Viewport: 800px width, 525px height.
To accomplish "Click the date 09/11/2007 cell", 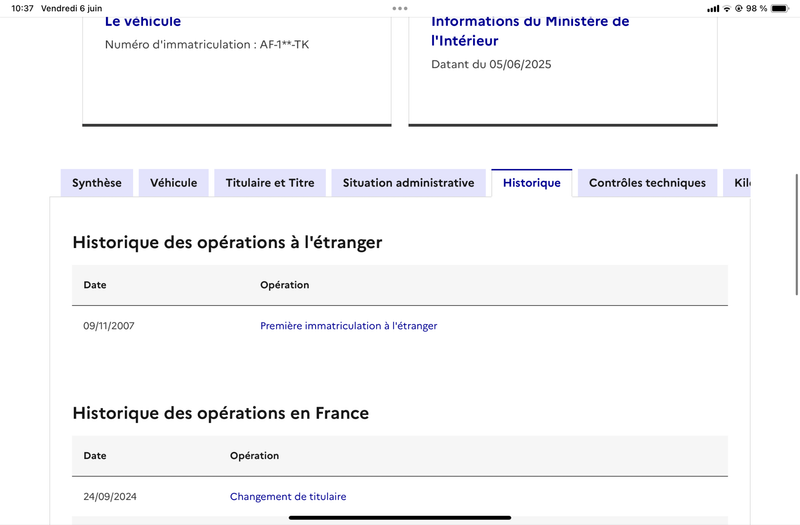I will (x=109, y=326).
